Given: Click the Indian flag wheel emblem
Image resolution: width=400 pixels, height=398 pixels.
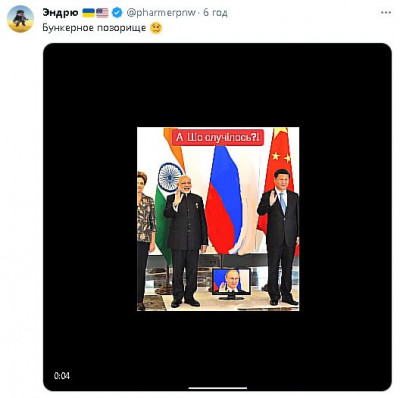Looking at the screenshot, I should point(170,177).
